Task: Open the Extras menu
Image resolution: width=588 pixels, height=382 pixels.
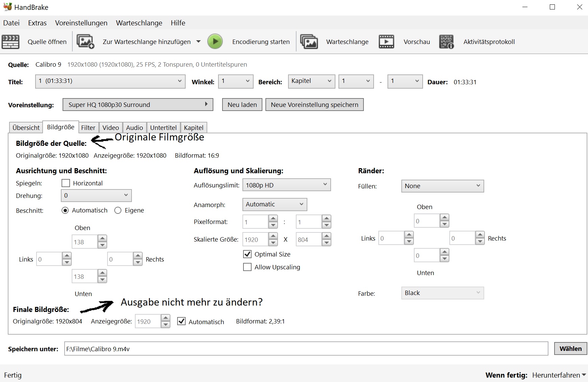Action: [37, 23]
